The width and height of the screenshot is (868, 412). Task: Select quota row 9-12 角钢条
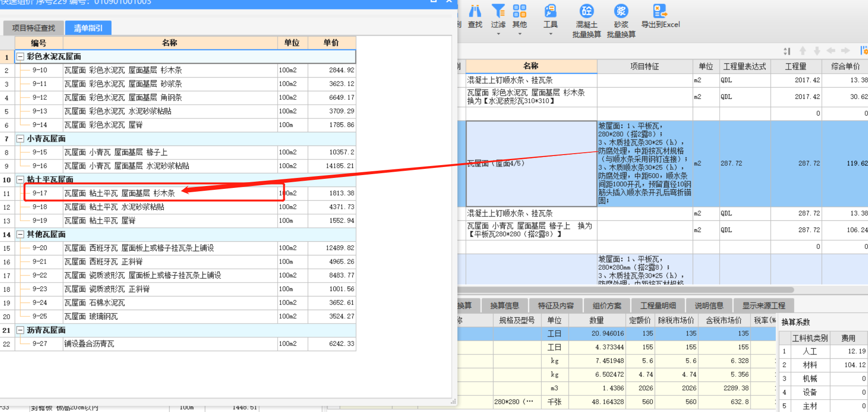point(185,98)
